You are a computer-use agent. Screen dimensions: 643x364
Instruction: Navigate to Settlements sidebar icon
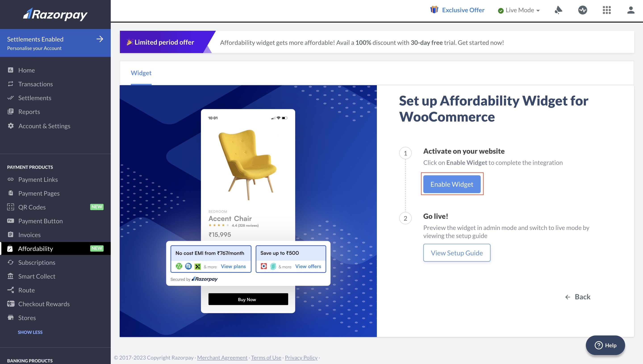[10, 97]
